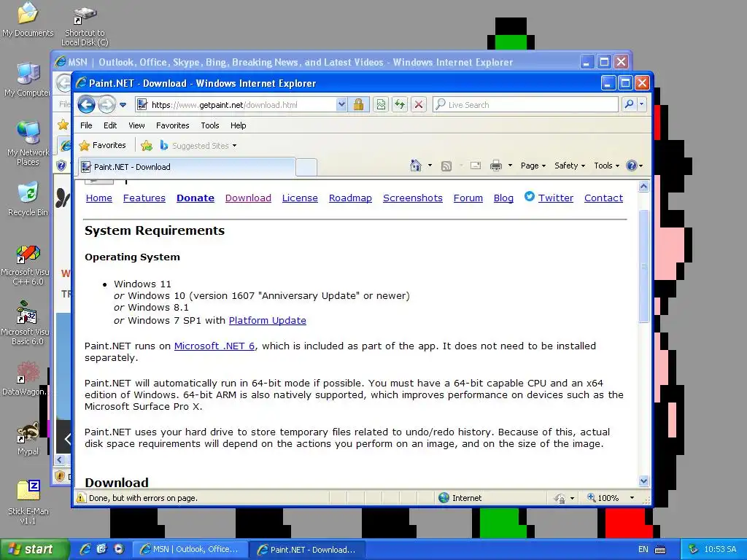Follow the Features link
Image resolution: width=747 pixels, height=560 pixels.
pos(144,198)
